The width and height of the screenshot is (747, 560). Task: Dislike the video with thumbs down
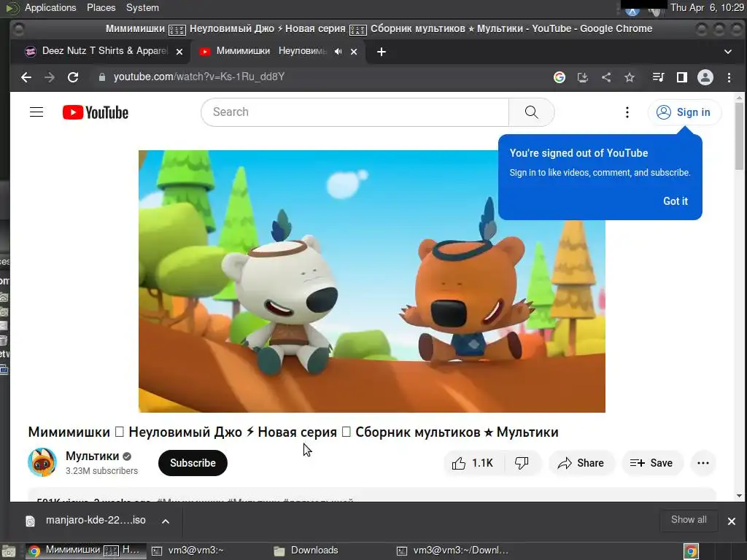coord(522,463)
